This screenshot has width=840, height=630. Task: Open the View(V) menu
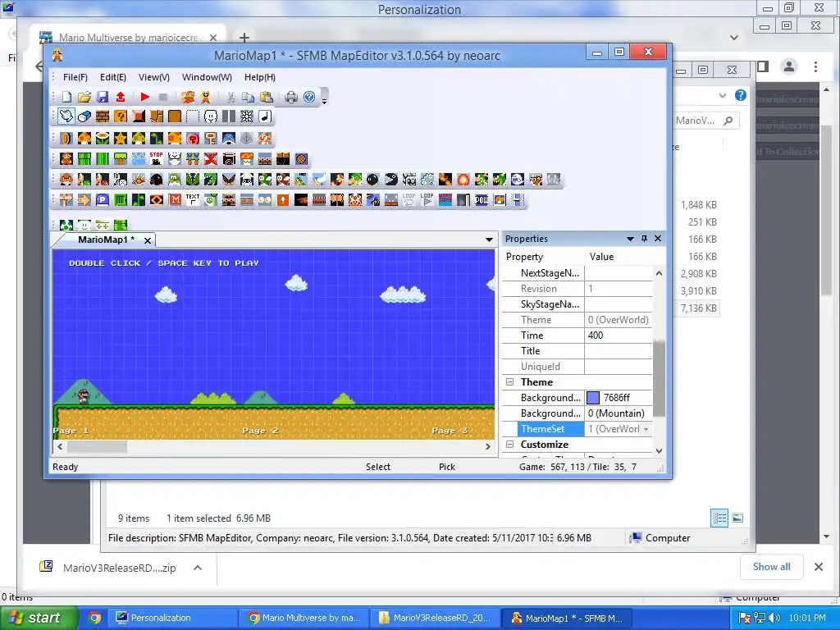point(154,77)
